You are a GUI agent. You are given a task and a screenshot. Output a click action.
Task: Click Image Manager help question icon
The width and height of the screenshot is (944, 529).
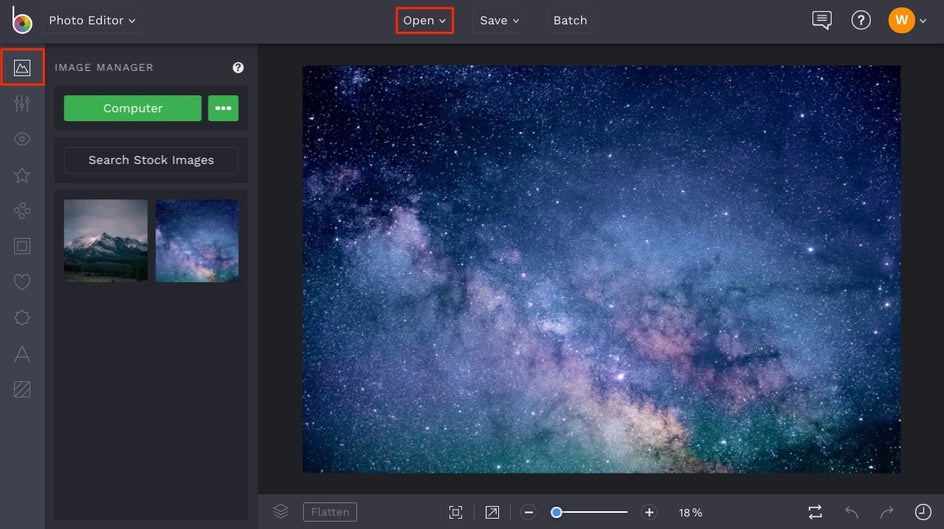[x=238, y=67]
